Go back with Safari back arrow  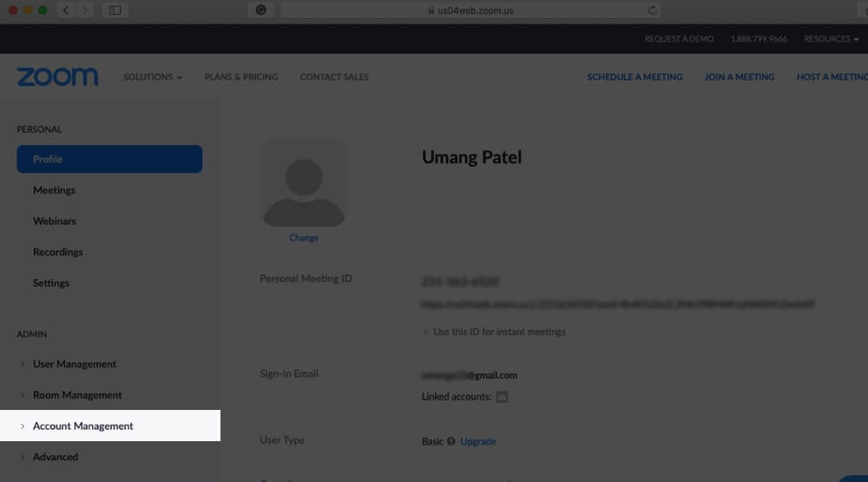[x=66, y=10]
